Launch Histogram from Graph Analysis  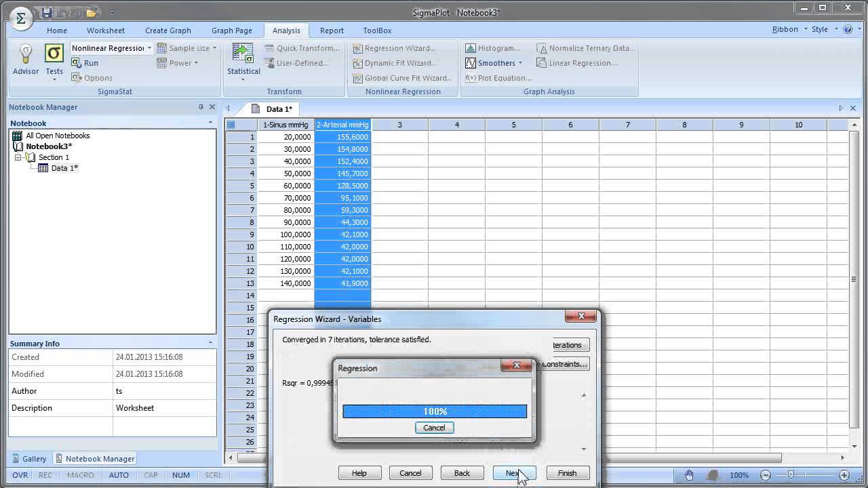pos(492,48)
